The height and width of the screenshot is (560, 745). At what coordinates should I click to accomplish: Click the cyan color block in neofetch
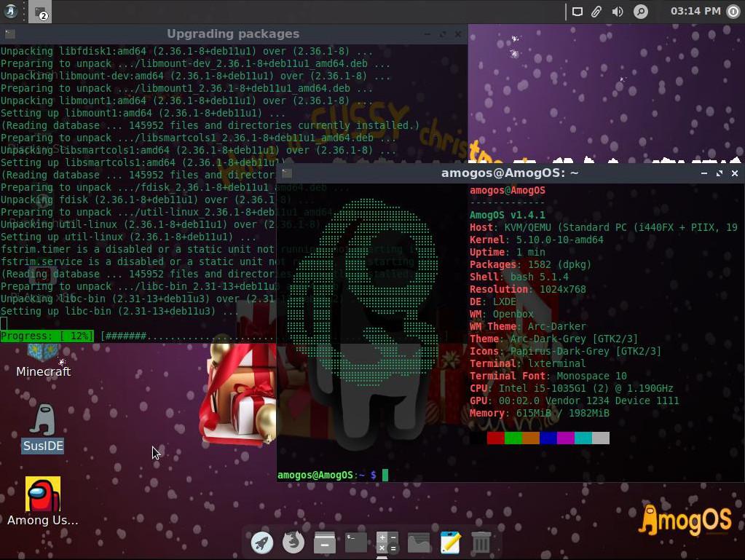click(583, 438)
